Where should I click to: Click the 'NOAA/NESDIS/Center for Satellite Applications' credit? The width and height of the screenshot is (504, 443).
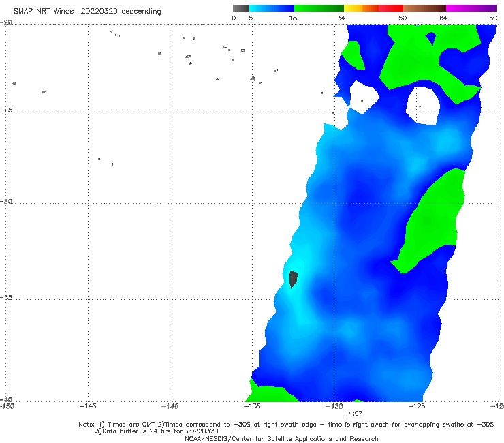[x=281, y=438]
